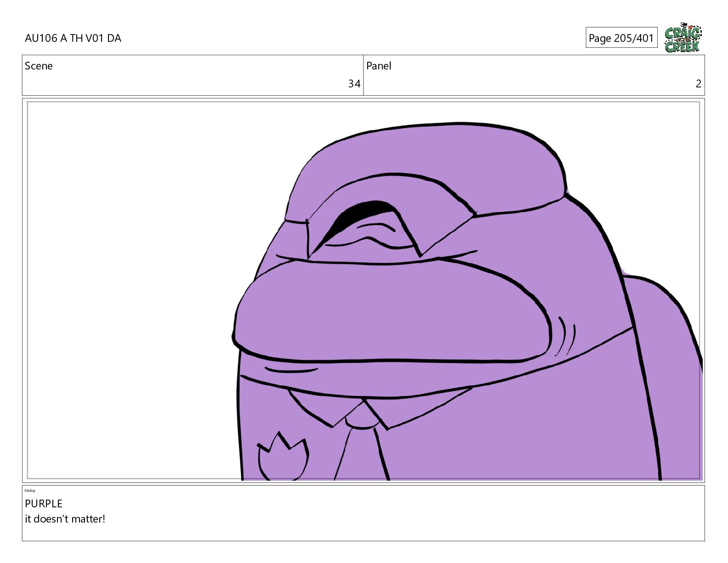Click the Scene label
Viewport: 728px width, 563px height.
tap(39, 66)
